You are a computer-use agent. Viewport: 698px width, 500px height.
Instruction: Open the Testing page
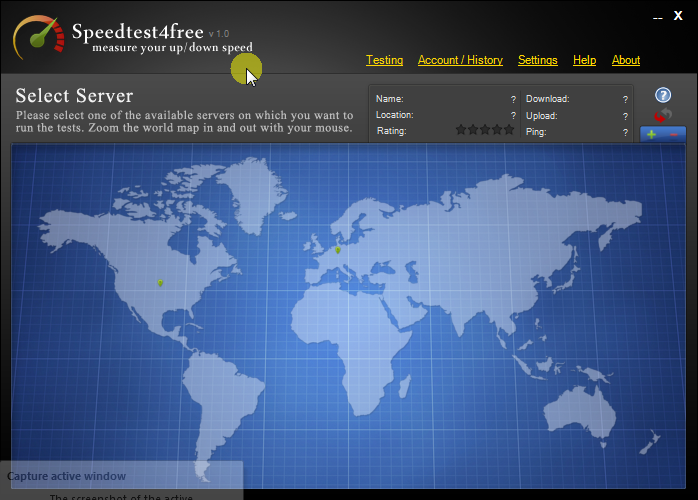[385, 60]
